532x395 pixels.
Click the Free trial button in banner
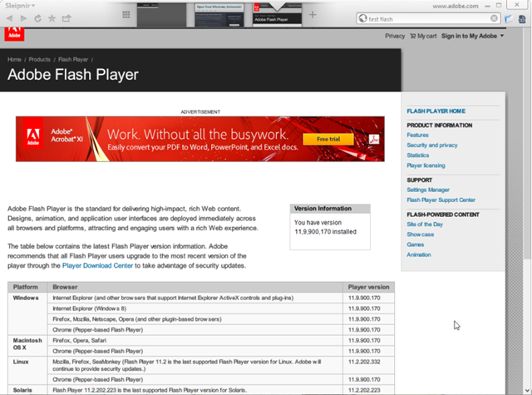[328, 139]
